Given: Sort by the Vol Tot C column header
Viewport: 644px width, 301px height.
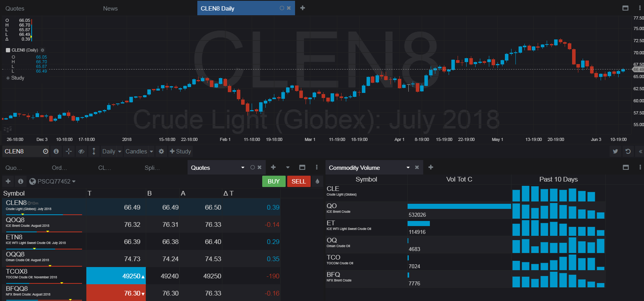Looking at the screenshot, I should [459, 179].
